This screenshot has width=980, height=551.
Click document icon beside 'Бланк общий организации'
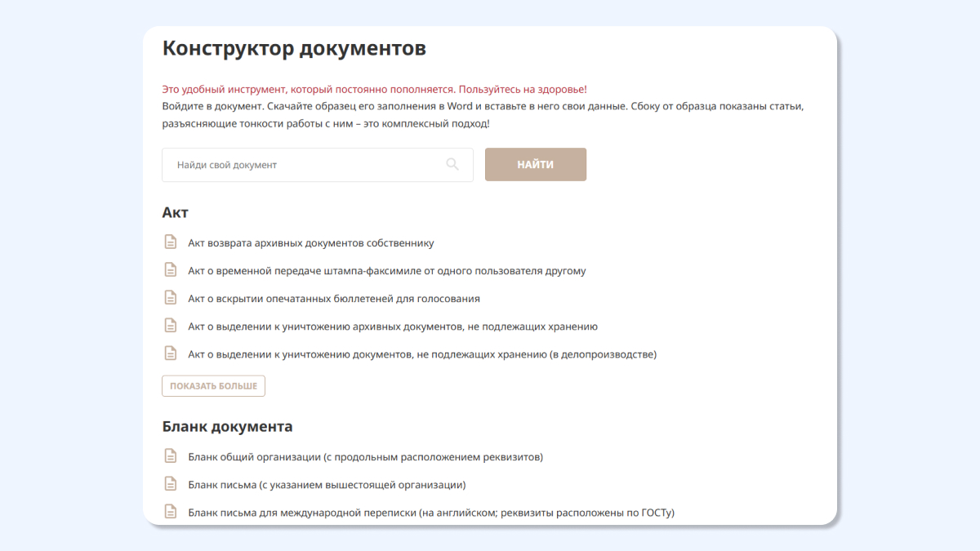[x=171, y=456]
